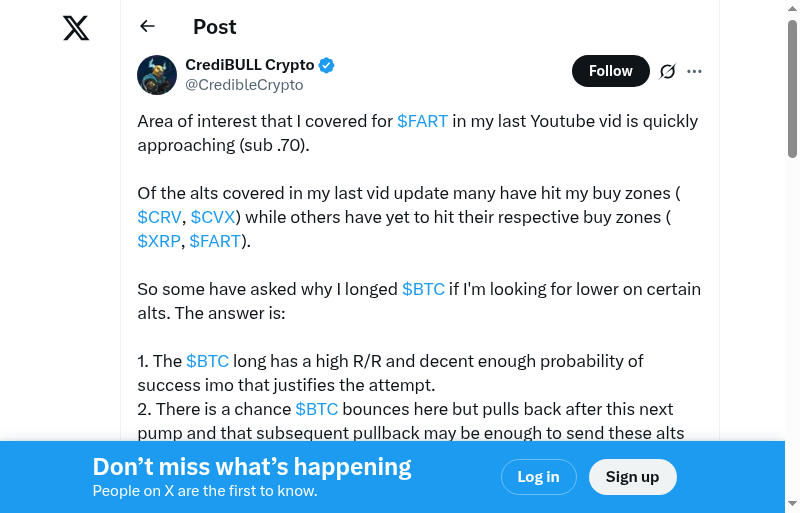Open the $CVX cashtag link
800x513 pixels.
click(213, 217)
